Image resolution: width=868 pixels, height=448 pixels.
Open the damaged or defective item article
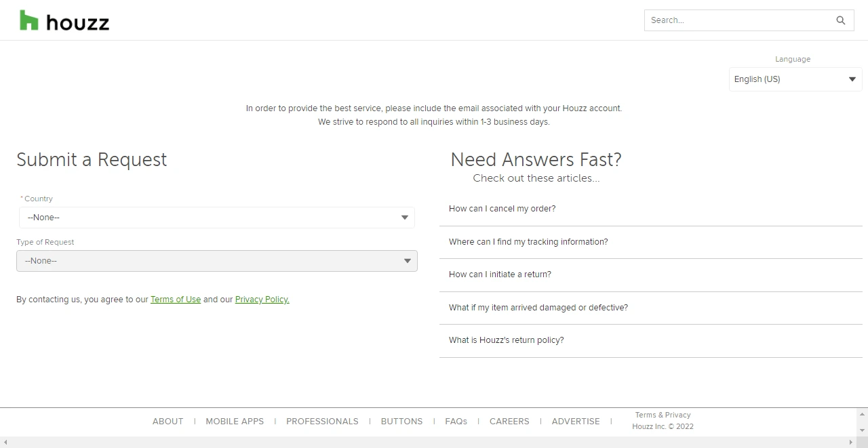[538, 308]
